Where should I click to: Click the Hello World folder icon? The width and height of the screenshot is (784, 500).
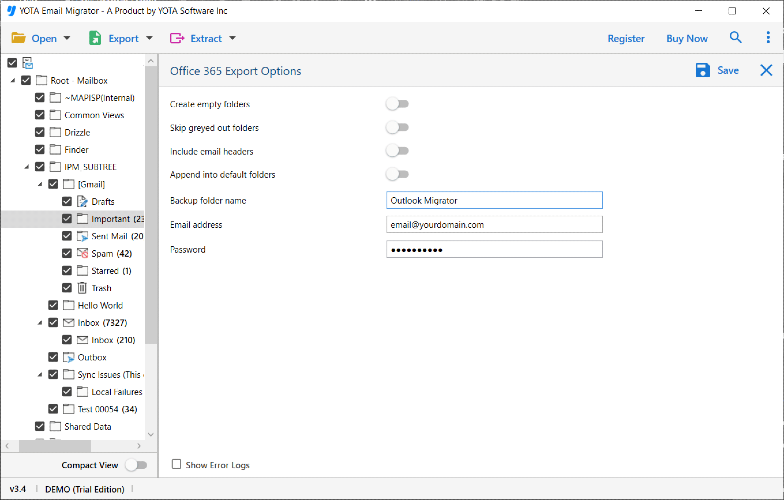pos(68,305)
